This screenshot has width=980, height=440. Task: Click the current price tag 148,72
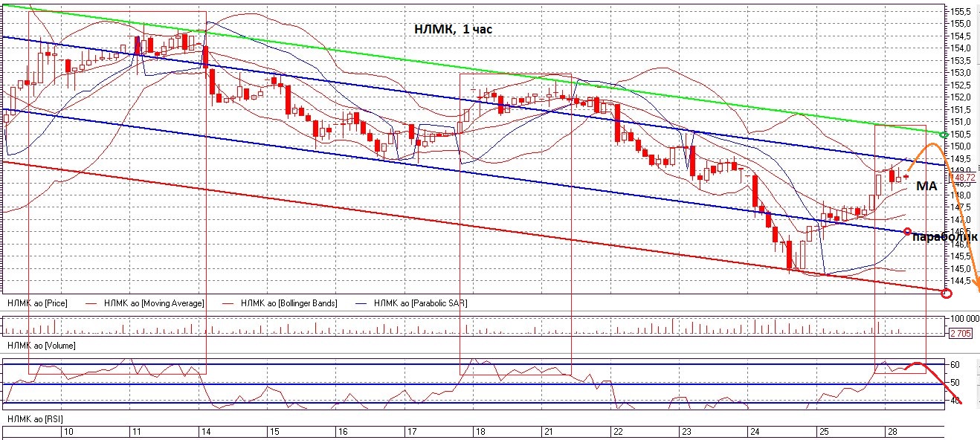pos(964,178)
